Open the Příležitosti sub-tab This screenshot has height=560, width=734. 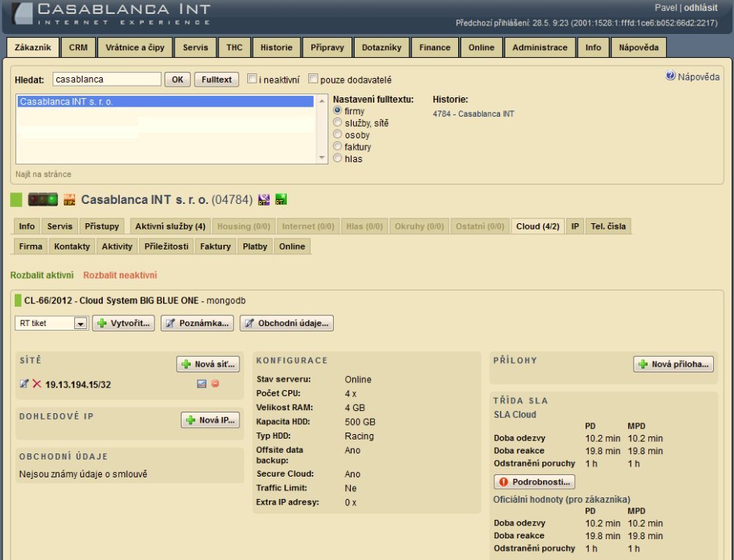(x=166, y=246)
